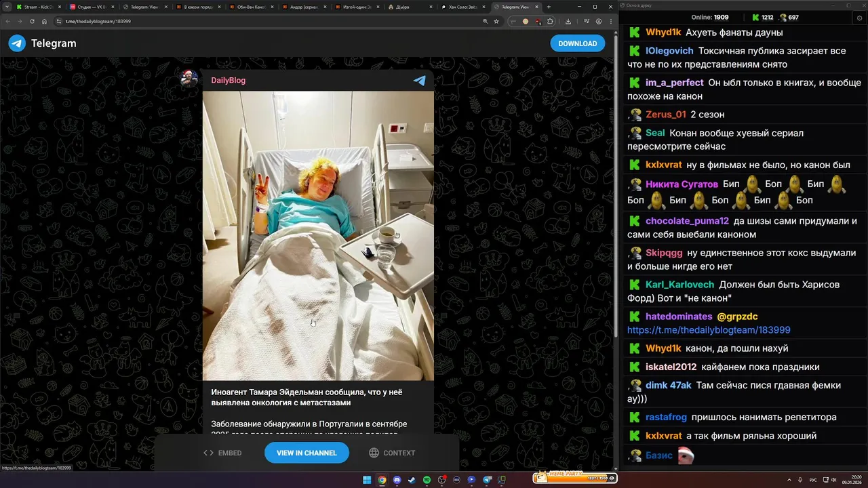Click the Telegram paper plane icon in post

coord(420,81)
